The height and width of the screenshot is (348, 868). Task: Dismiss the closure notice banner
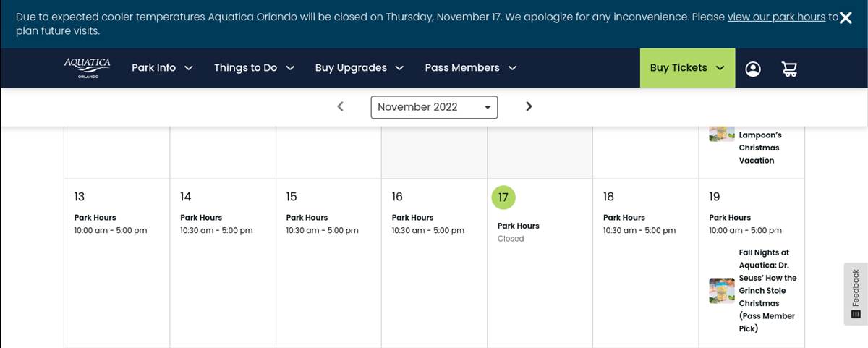tap(846, 18)
